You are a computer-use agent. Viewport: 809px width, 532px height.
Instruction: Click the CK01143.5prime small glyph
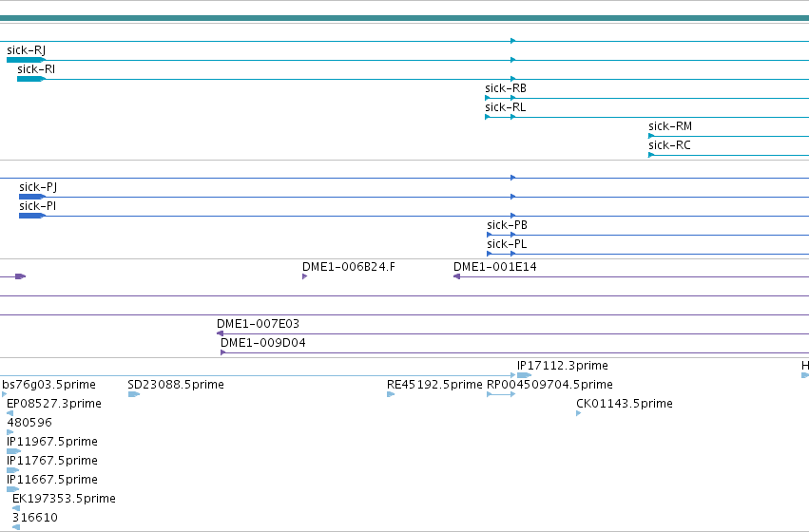(578, 413)
